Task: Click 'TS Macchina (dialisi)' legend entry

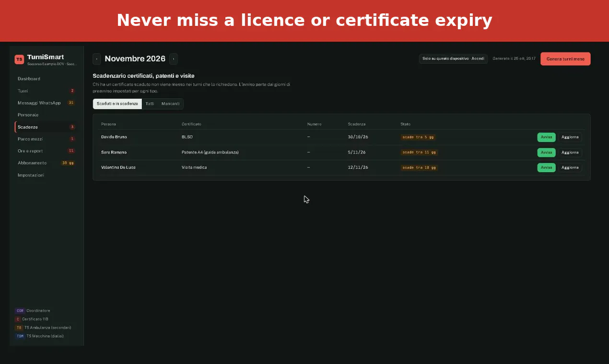Action: 39,336
